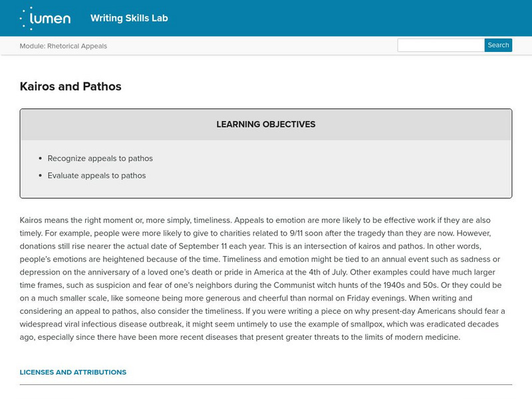Open the Writing Skills Lab title link

point(129,18)
